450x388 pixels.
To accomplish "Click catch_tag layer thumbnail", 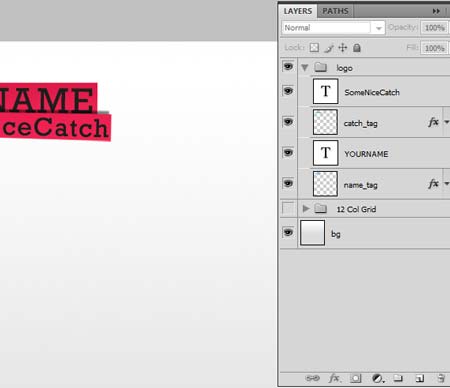I will pyautogui.click(x=325, y=122).
